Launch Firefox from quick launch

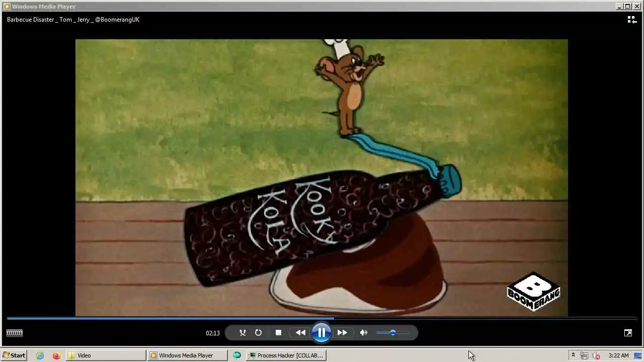pyautogui.click(x=56, y=355)
